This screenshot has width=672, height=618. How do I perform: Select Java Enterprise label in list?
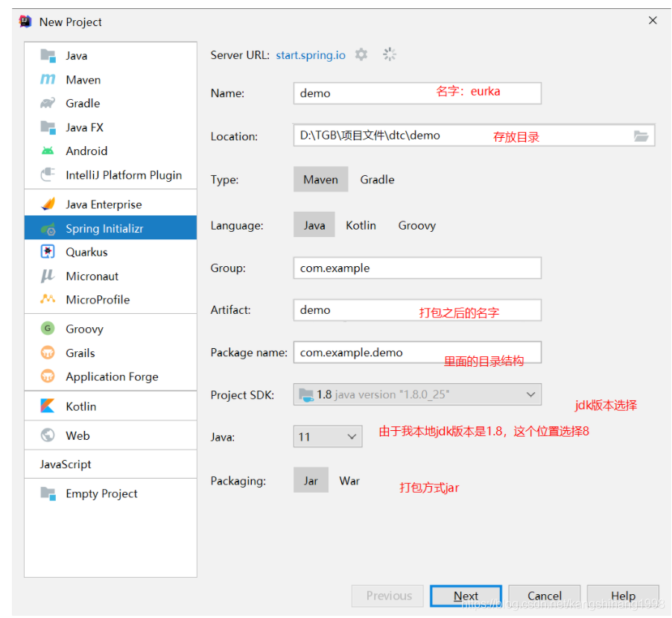tap(104, 204)
